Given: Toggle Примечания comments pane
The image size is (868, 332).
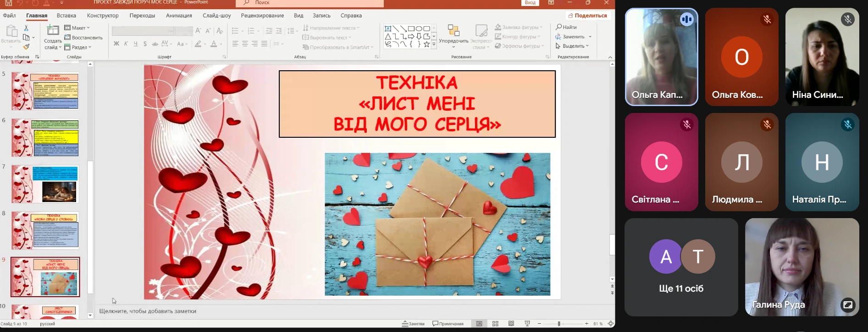Looking at the screenshot, I should point(448,324).
